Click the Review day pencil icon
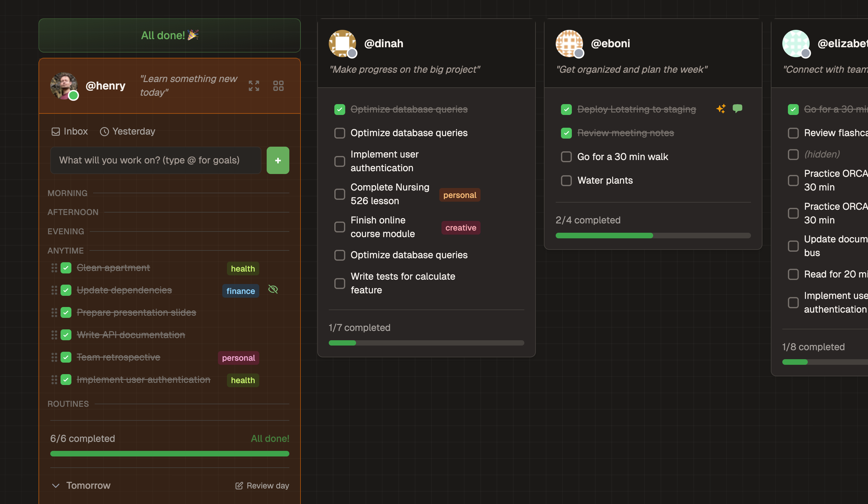This screenshot has width=868, height=504. tap(238, 485)
